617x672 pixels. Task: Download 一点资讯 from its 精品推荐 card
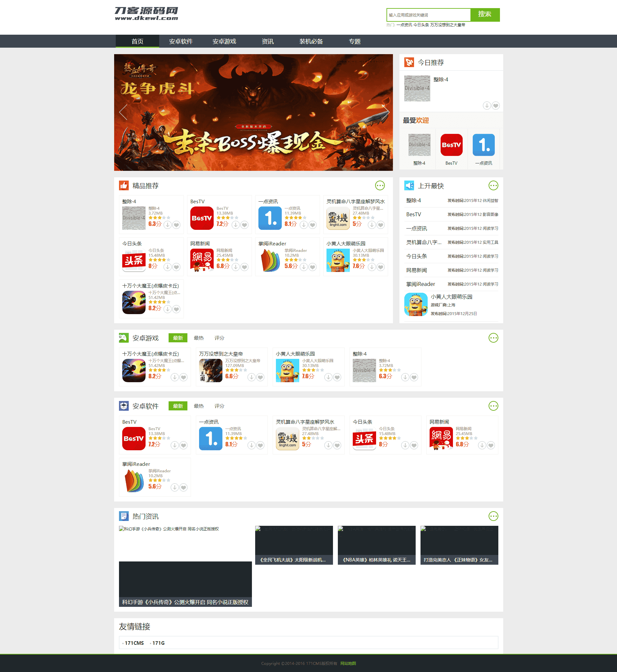[x=304, y=225]
